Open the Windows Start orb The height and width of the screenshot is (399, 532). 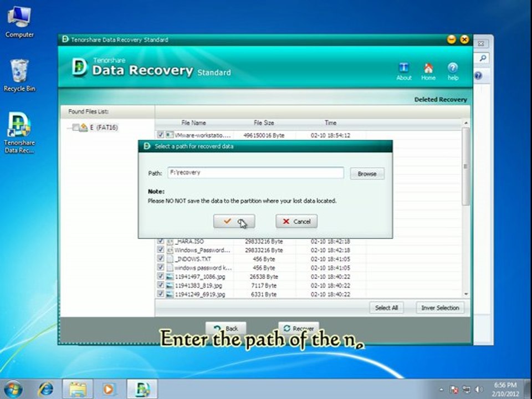(x=13, y=389)
